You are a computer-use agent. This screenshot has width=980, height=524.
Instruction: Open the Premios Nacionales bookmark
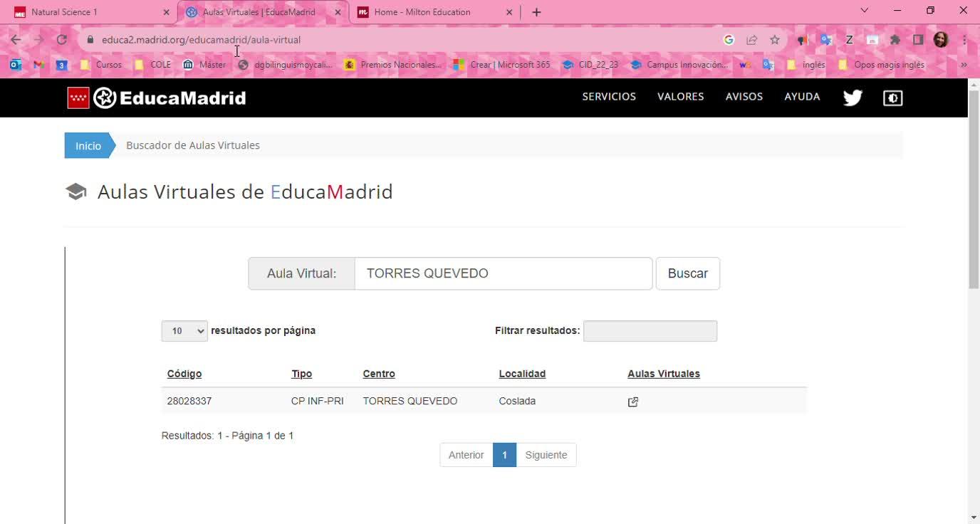392,65
